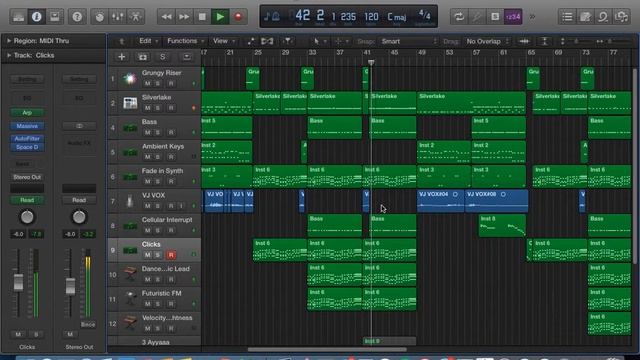The image size is (640, 360).
Task: Mute the Grungy Riser track
Action: [147, 83]
